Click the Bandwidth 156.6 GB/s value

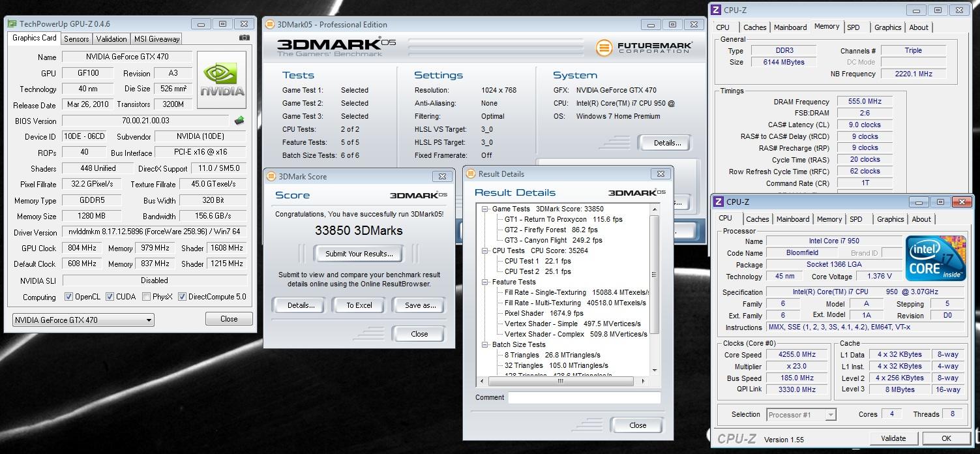click(x=213, y=216)
